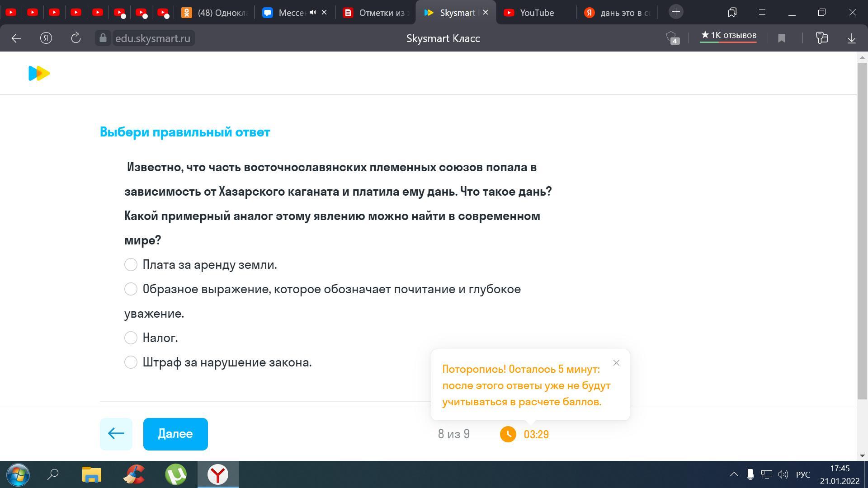Go back with the left arrow button
Viewport: 868px width, 488px height.
pyautogui.click(x=116, y=434)
